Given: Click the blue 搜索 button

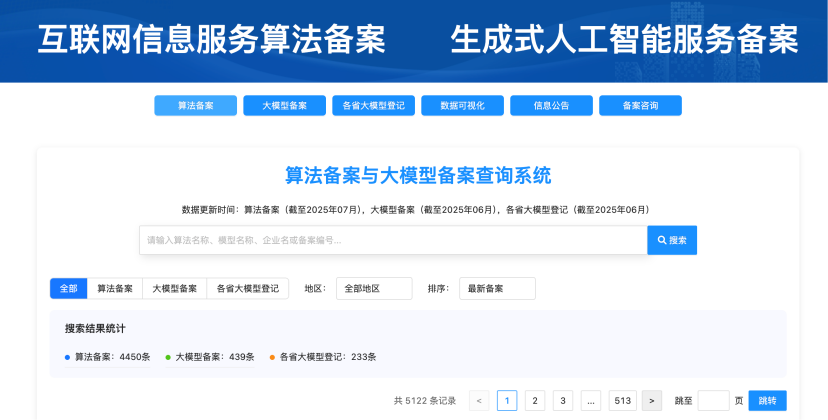Looking at the screenshot, I should tap(672, 240).
